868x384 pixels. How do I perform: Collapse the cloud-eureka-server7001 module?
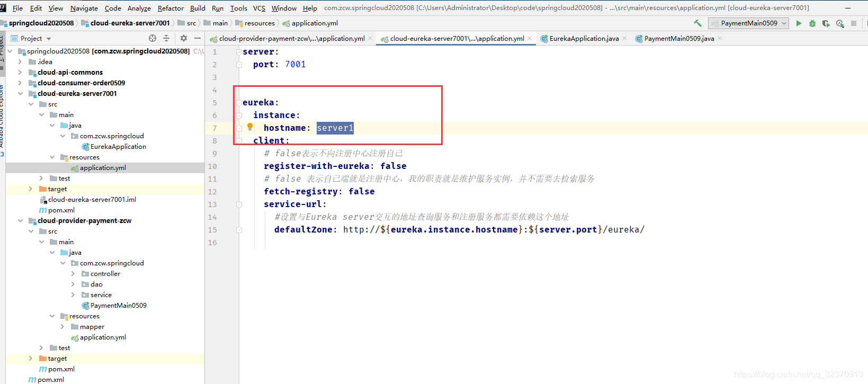[x=20, y=94]
